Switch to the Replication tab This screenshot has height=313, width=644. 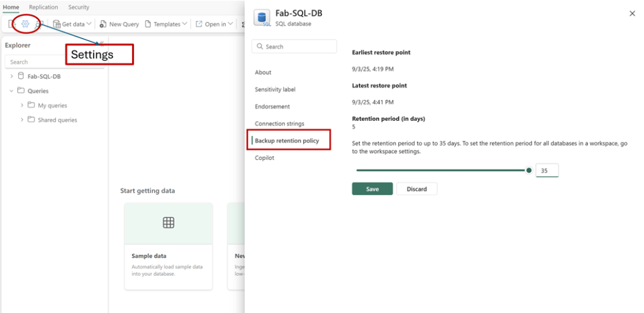[43, 7]
